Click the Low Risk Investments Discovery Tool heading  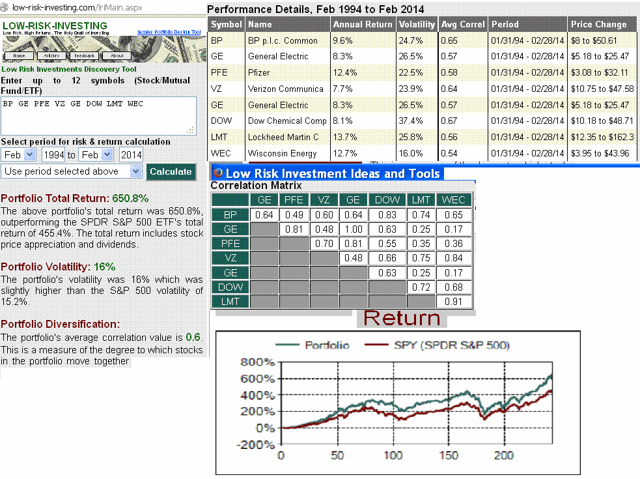pyautogui.click(x=69, y=69)
